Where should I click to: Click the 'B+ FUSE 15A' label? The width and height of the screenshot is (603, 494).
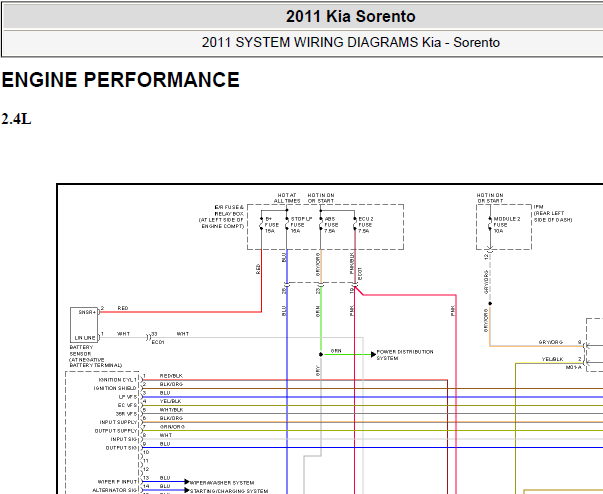272,225
